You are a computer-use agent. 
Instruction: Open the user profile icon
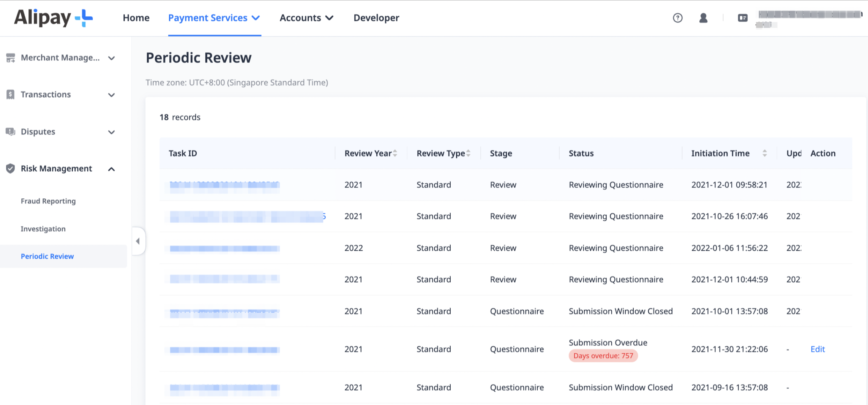[703, 18]
